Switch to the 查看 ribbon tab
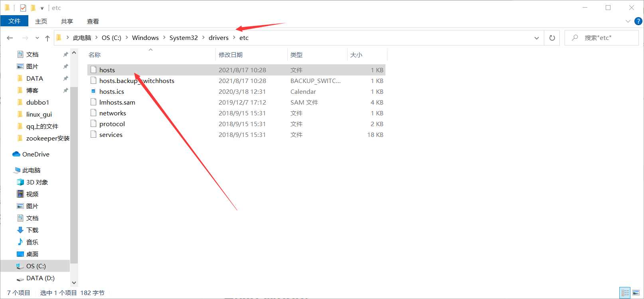 coord(93,21)
